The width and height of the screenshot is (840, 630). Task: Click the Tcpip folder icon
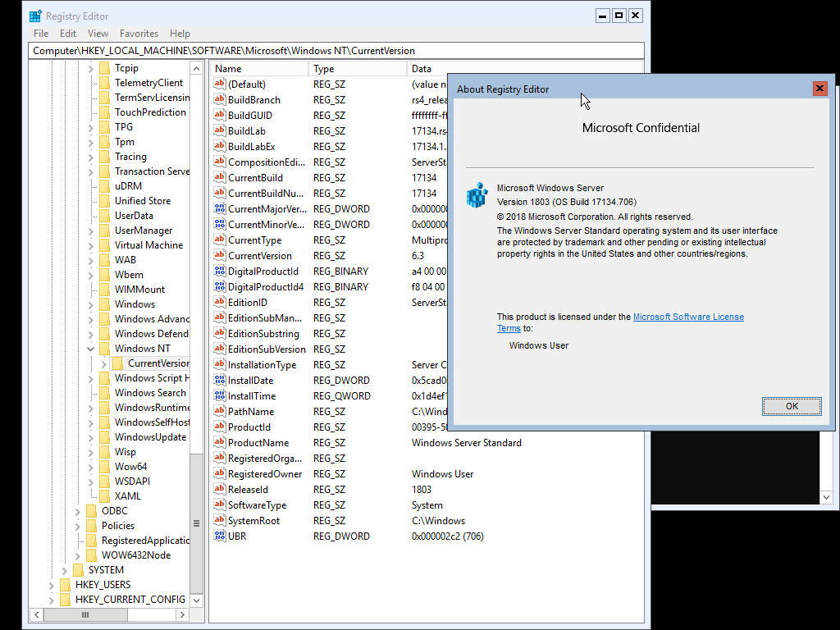104,68
